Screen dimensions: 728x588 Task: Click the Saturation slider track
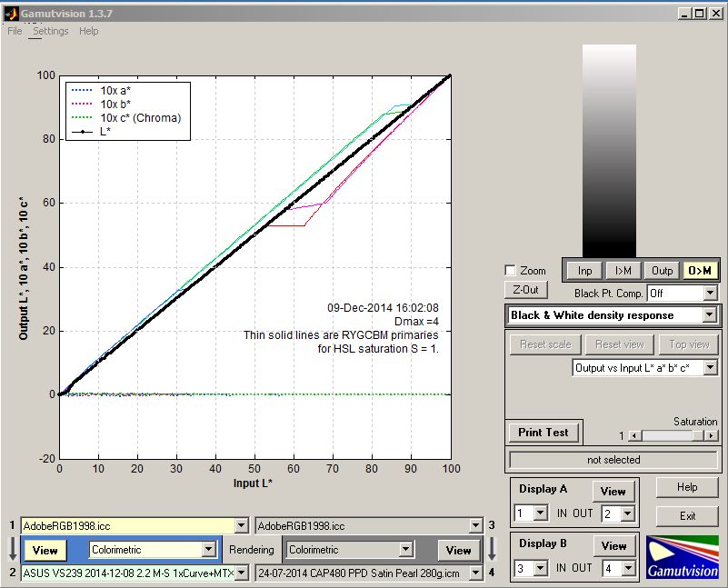coord(665,436)
